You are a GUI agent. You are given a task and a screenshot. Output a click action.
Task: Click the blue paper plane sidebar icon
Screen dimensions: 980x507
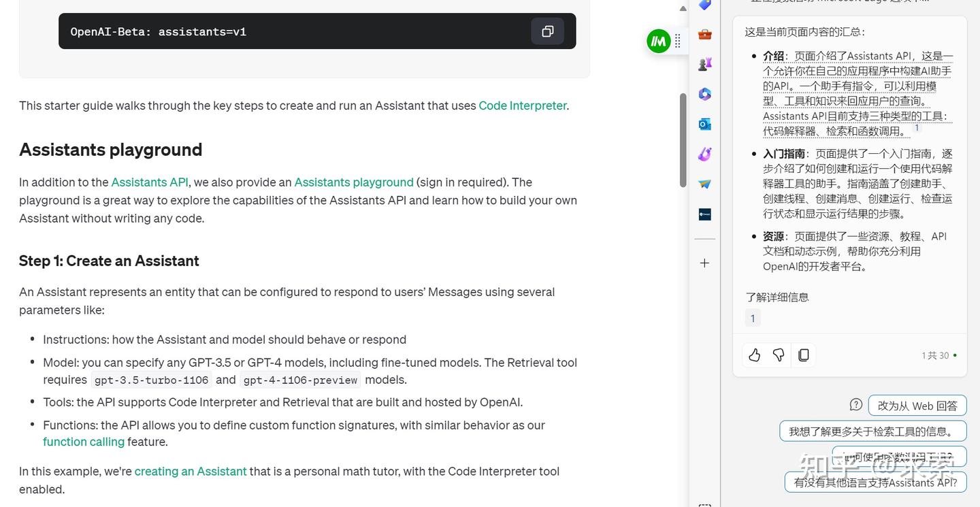click(705, 184)
